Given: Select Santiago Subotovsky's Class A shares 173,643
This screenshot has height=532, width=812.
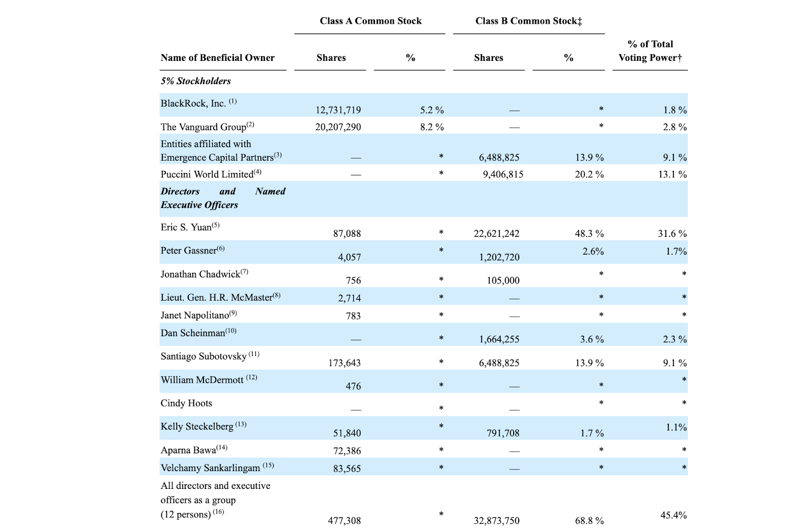Looking at the screenshot, I should [345, 363].
